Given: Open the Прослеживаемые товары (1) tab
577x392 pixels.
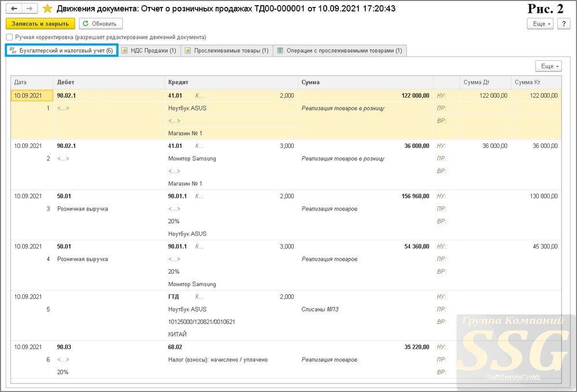Looking at the screenshot, I should point(227,50).
